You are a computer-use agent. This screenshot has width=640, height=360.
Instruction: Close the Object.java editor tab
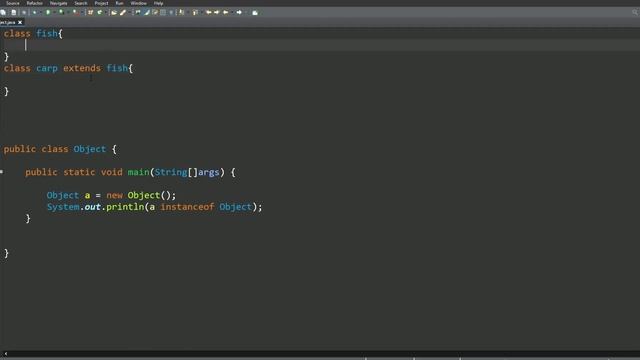tap(20, 22)
